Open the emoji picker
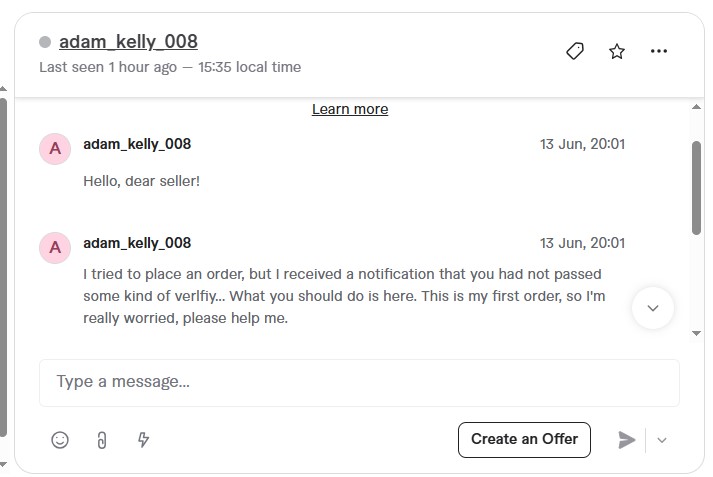Viewport: 713px width, 477px height. (60, 440)
